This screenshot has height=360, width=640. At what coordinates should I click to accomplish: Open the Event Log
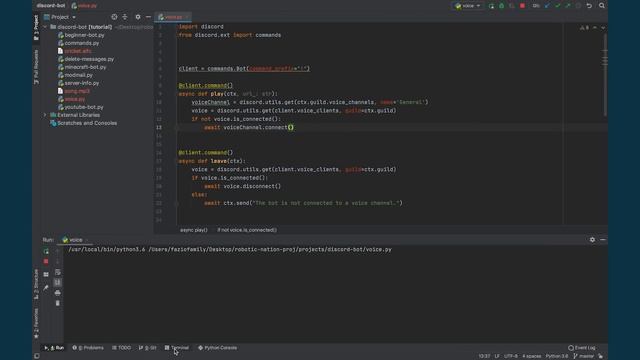582,348
